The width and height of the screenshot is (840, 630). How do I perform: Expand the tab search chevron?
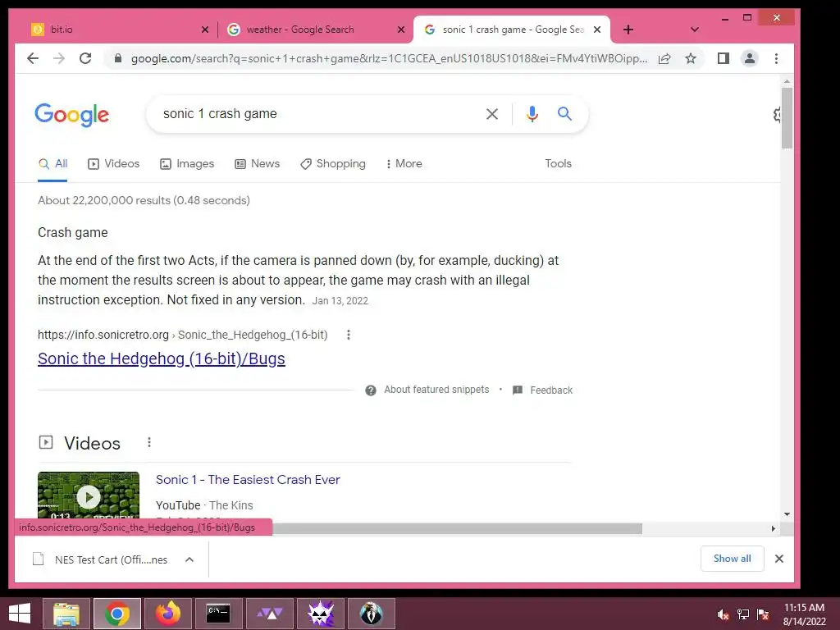tap(695, 30)
